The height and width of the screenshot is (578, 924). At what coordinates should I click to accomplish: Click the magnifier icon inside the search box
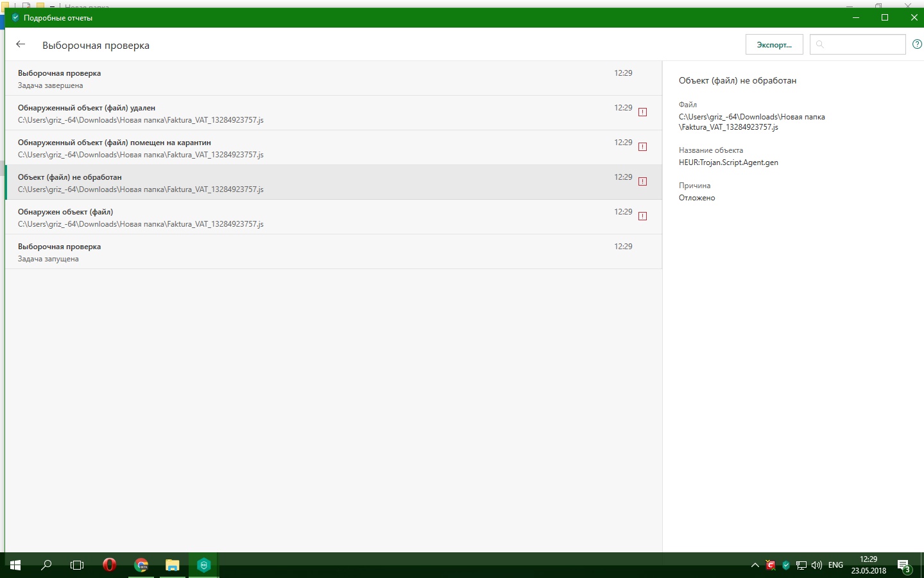click(820, 44)
